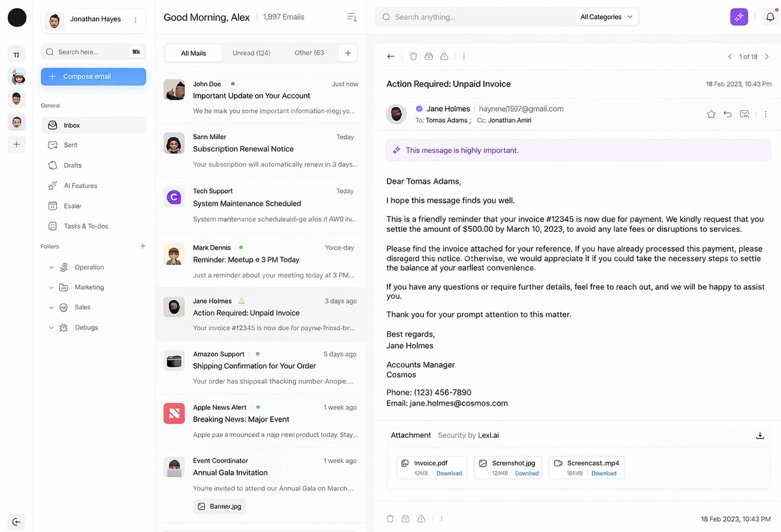Viewport: 781px width, 532px height.
Task: Switch to Unread (124) tab
Action: (251, 53)
